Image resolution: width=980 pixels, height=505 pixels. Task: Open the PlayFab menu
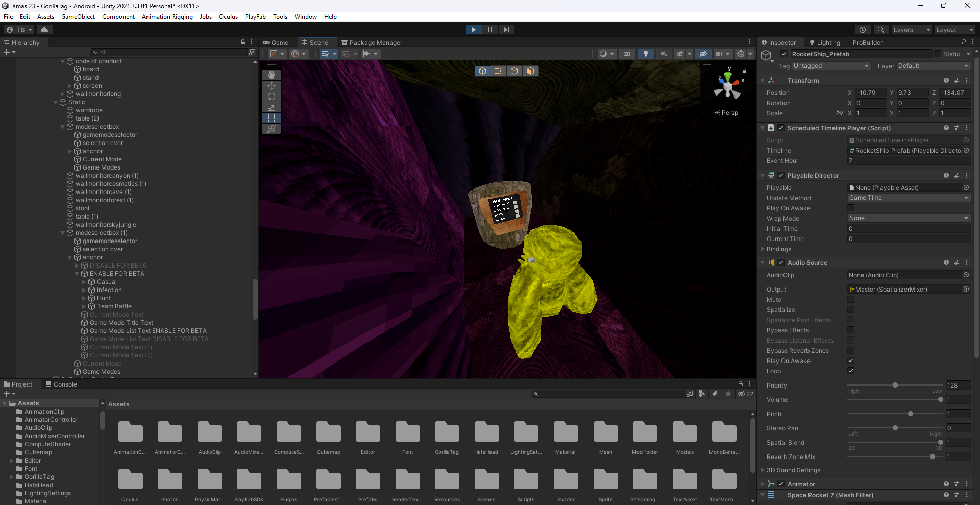[x=255, y=17]
